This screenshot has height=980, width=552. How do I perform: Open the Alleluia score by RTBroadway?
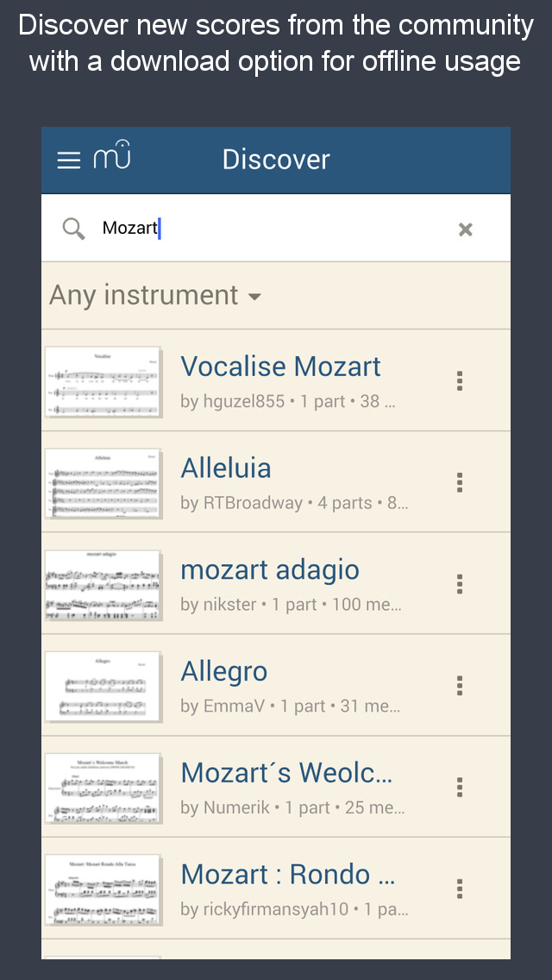pos(226,468)
